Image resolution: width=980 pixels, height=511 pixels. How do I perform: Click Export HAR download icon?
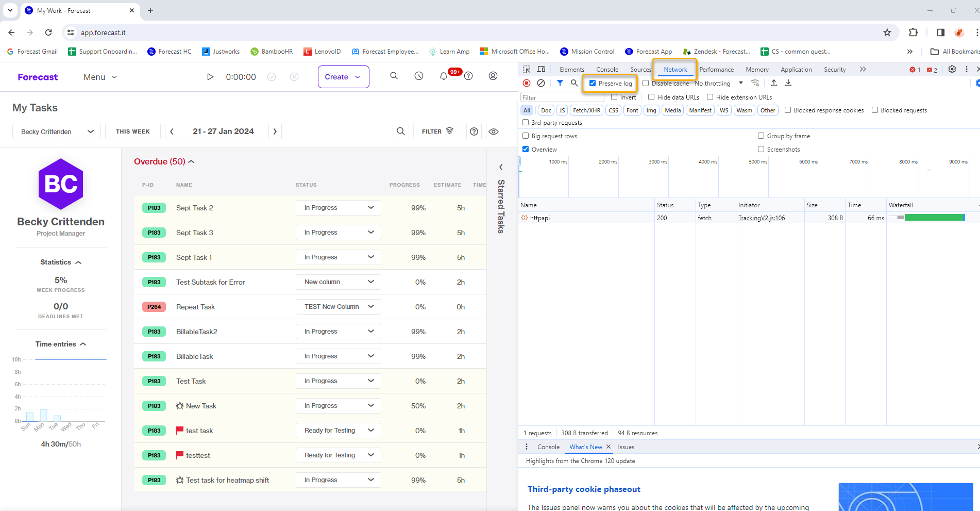(x=788, y=83)
